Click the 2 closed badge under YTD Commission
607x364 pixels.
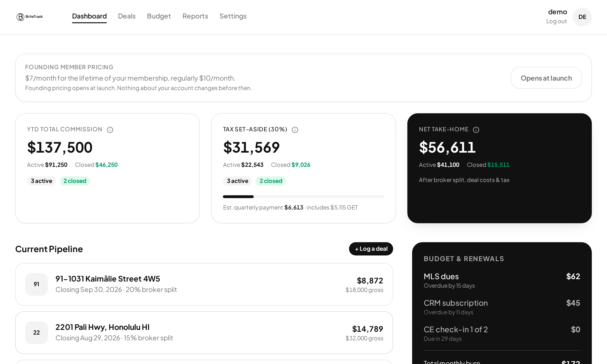pyautogui.click(x=75, y=181)
